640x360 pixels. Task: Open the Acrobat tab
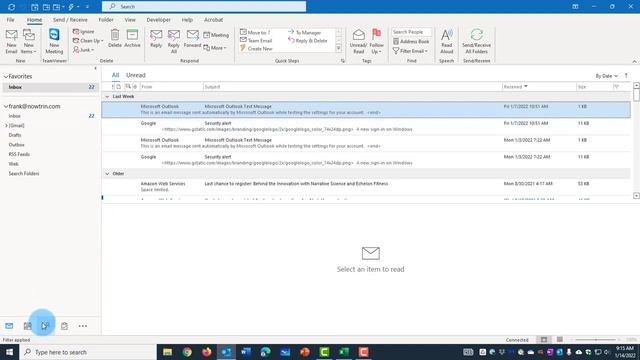point(213,20)
